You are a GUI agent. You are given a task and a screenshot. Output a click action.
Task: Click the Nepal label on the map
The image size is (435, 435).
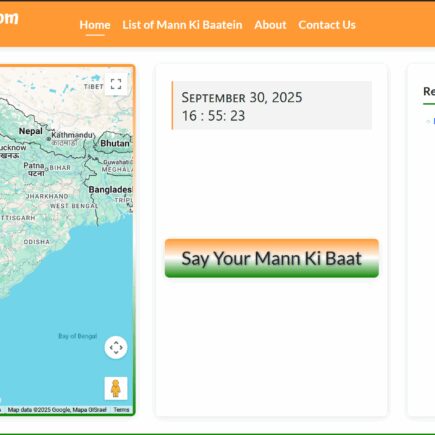[31, 131]
